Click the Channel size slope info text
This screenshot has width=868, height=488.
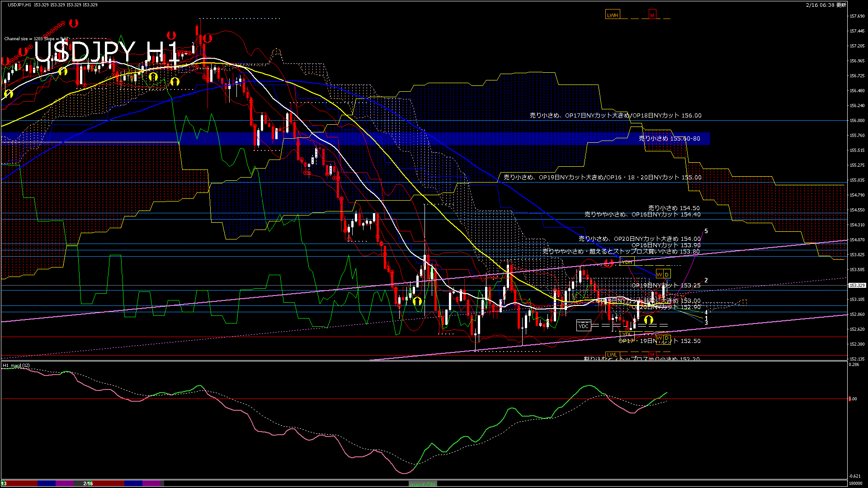[x=36, y=39]
